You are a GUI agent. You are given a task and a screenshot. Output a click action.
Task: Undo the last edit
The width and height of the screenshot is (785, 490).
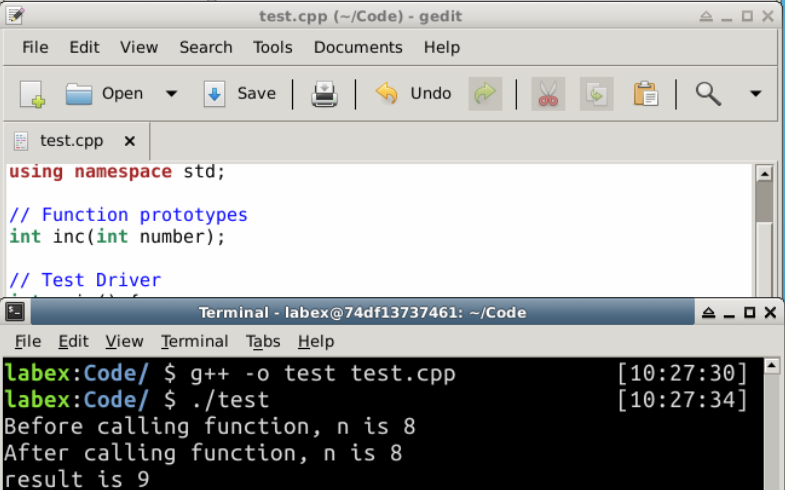pyautogui.click(x=414, y=94)
